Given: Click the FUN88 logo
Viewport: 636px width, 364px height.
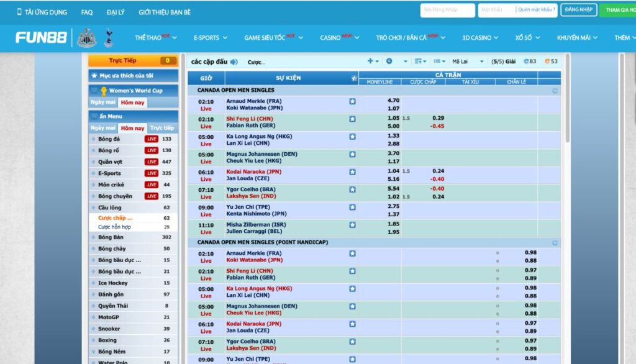Looking at the screenshot, I should click(x=41, y=38).
